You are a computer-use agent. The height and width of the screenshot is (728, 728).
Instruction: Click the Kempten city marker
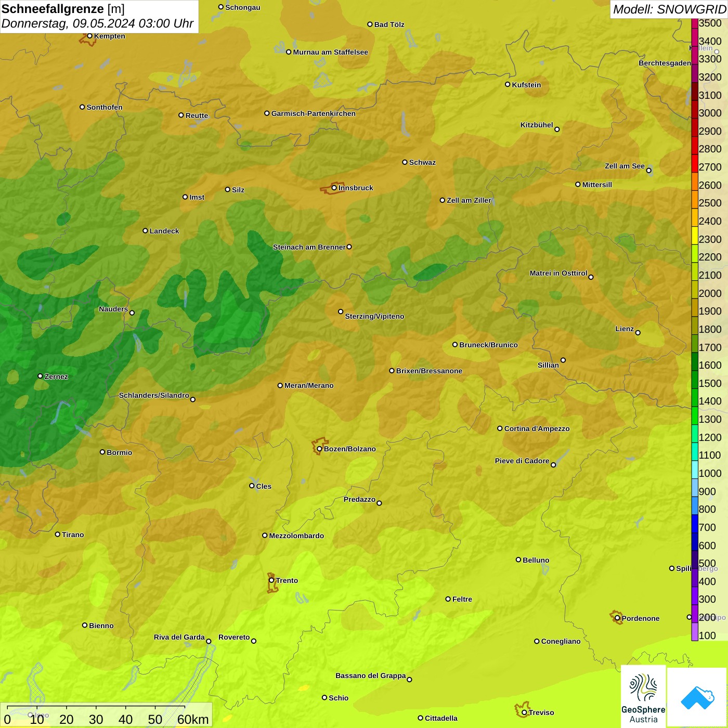(90, 36)
